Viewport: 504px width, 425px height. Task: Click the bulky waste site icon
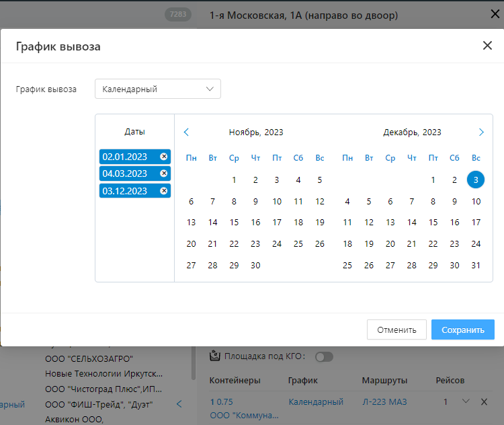216,356
